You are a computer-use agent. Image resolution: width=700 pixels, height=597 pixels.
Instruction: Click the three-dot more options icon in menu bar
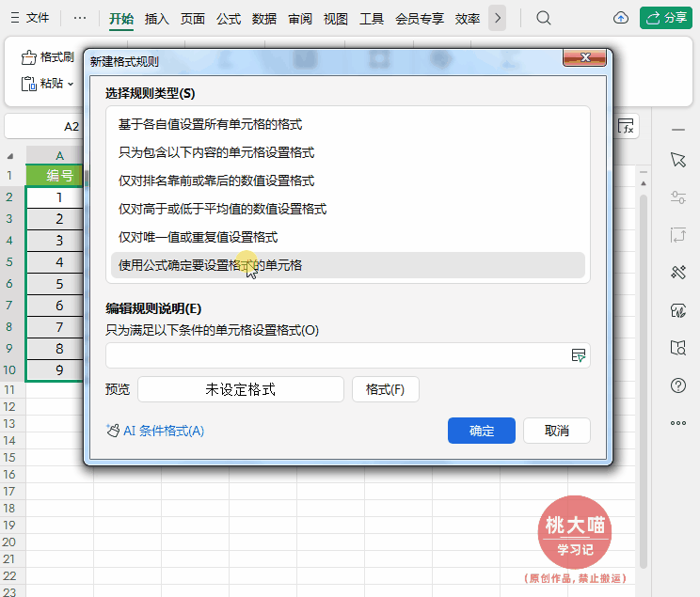(80, 18)
